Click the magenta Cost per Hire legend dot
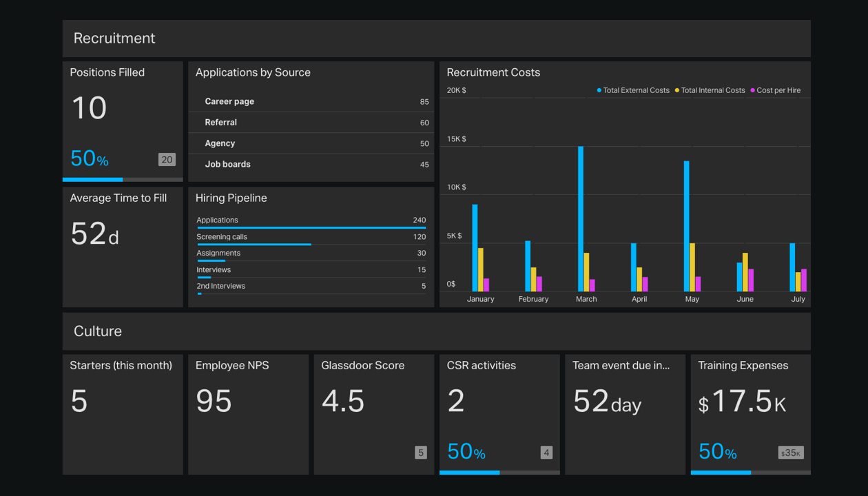 click(x=754, y=90)
